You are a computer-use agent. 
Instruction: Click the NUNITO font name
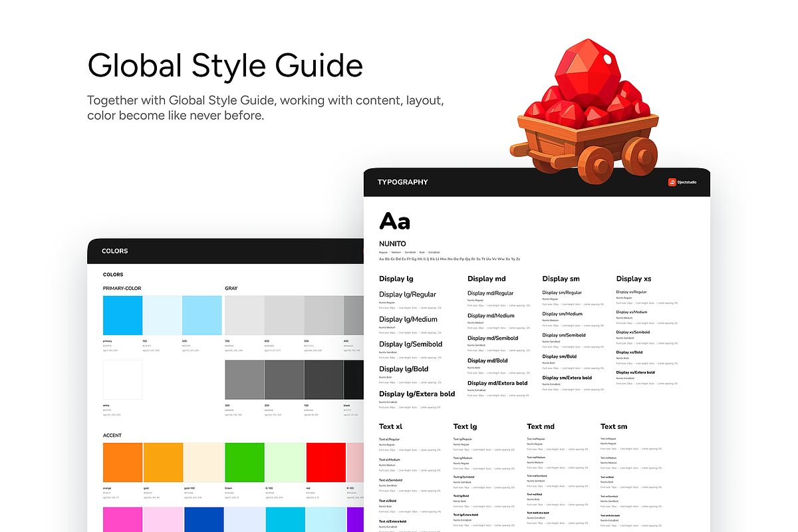[x=392, y=244]
